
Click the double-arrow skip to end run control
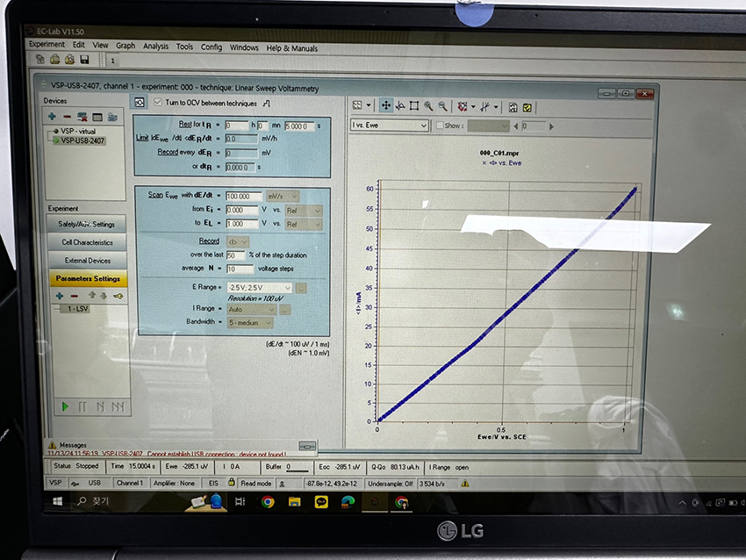click(118, 406)
